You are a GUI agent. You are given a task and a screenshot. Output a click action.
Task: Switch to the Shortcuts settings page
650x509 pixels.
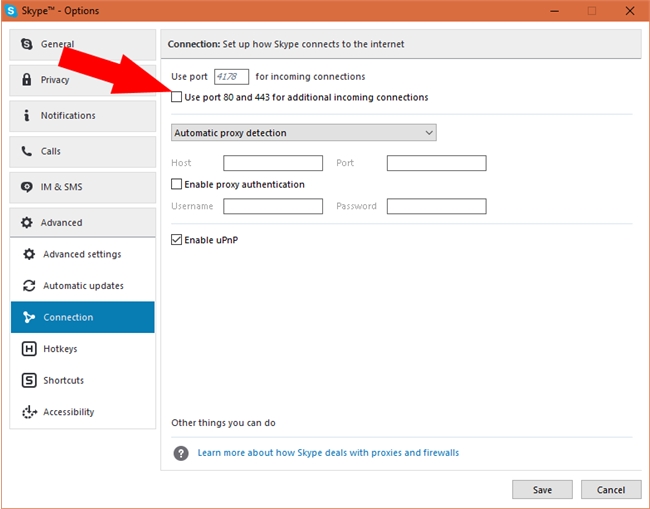[x=64, y=381]
